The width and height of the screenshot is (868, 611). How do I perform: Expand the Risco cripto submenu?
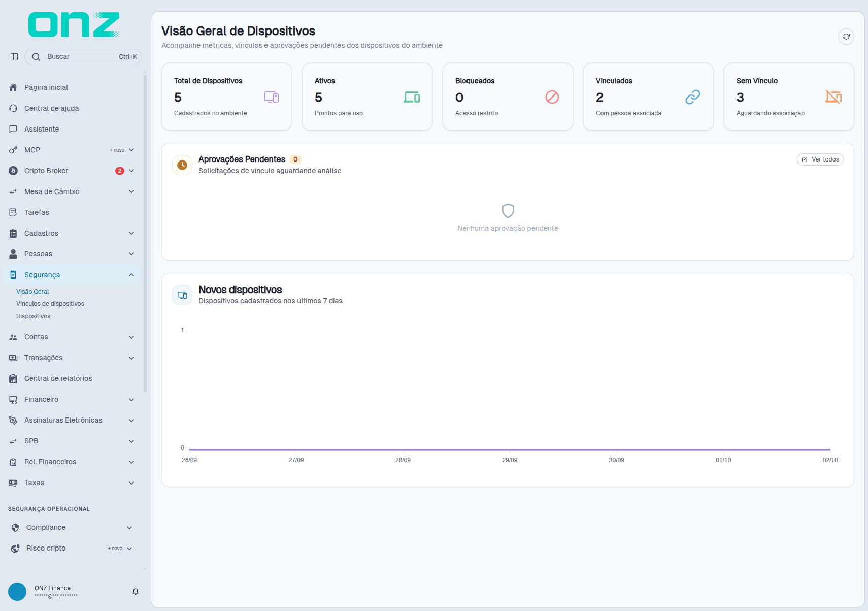pyautogui.click(x=129, y=549)
